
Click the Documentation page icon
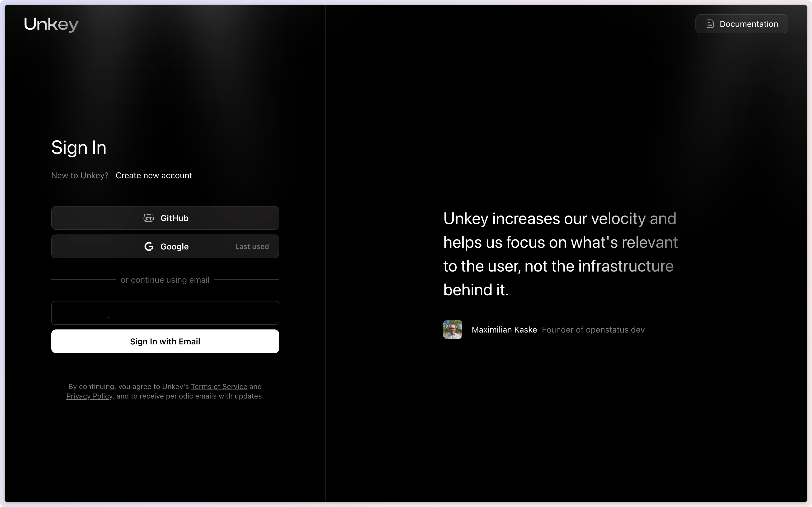[710, 24]
